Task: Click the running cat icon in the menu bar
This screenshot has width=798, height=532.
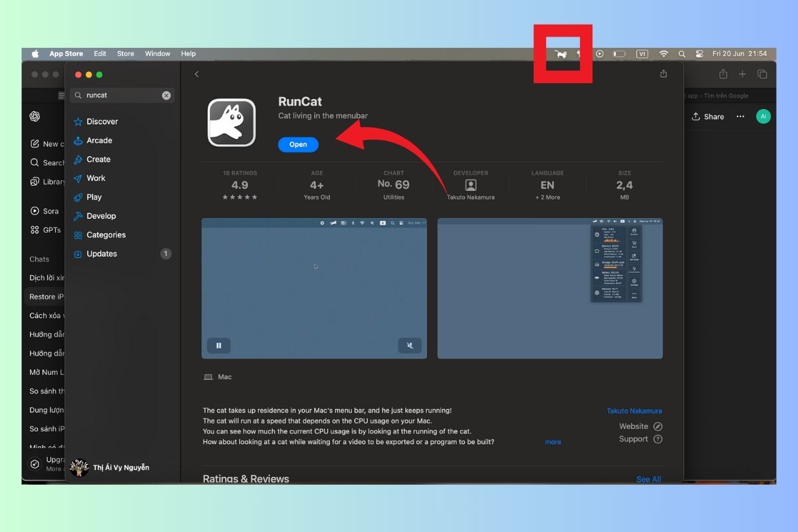Action: [x=561, y=54]
